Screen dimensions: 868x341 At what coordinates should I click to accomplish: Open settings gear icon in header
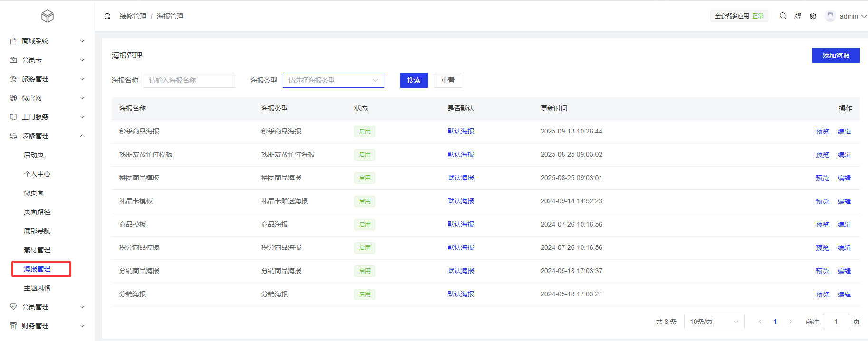[x=813, y=16]
